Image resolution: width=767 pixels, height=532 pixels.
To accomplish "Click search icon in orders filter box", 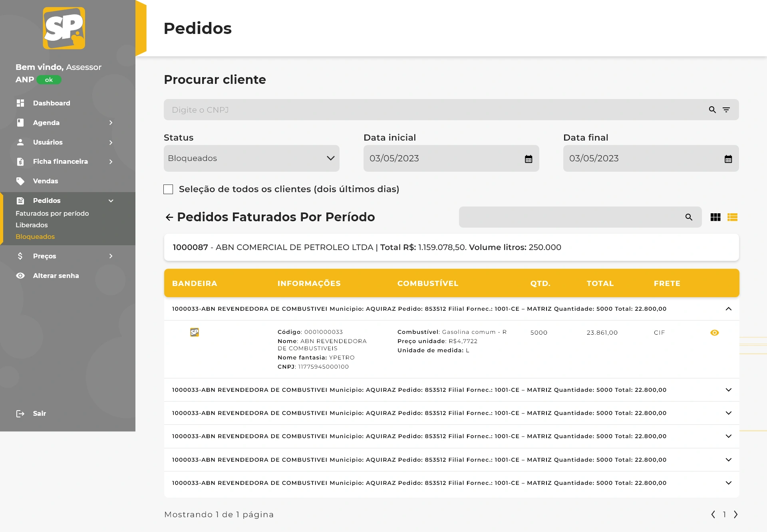I will coord(689,217).
